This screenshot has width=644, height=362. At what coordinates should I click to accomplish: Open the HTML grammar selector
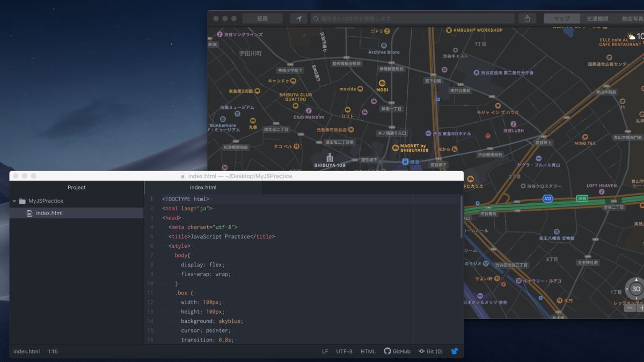pos(368,351)
